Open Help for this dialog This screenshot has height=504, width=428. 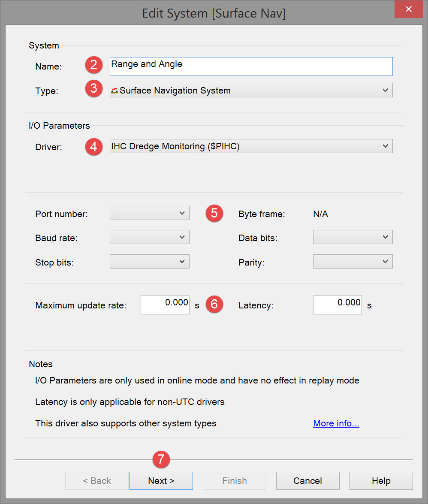point(381,481)
